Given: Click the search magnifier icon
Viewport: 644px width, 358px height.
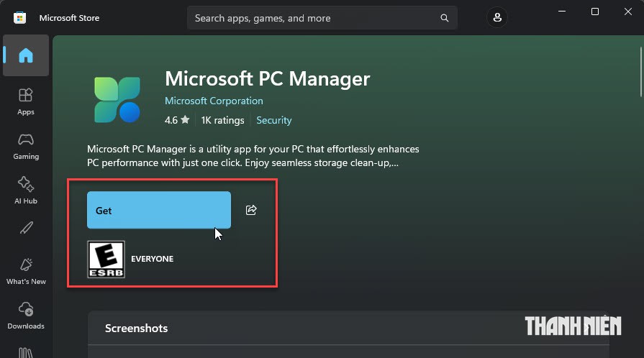Looking at the screenshot, I should point(445,18).
